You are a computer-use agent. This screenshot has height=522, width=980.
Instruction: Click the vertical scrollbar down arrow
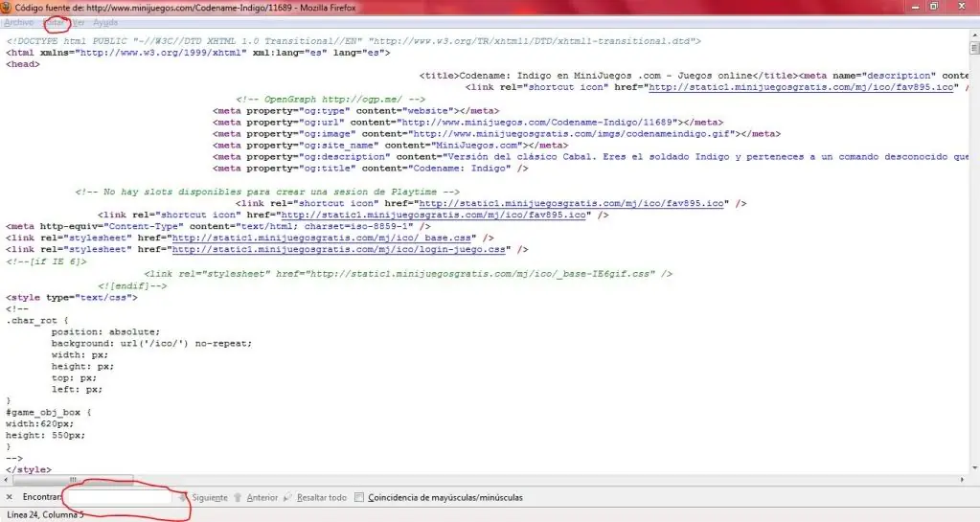click(x=974, y=467)
